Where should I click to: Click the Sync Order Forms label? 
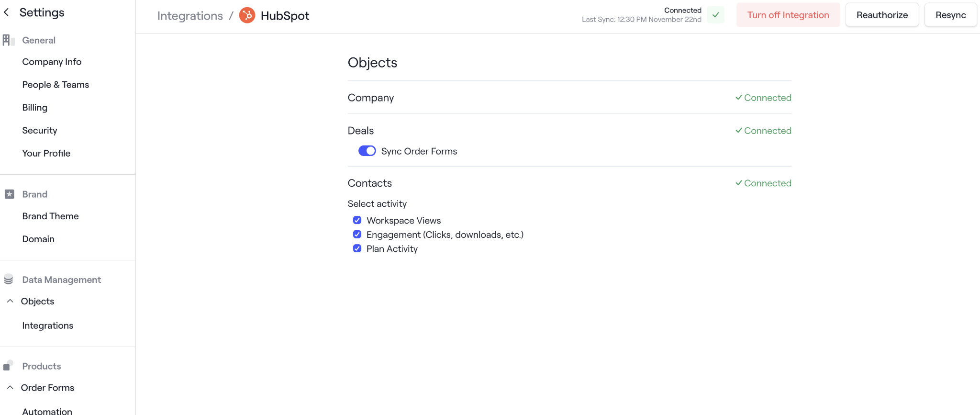coord(419,151)
